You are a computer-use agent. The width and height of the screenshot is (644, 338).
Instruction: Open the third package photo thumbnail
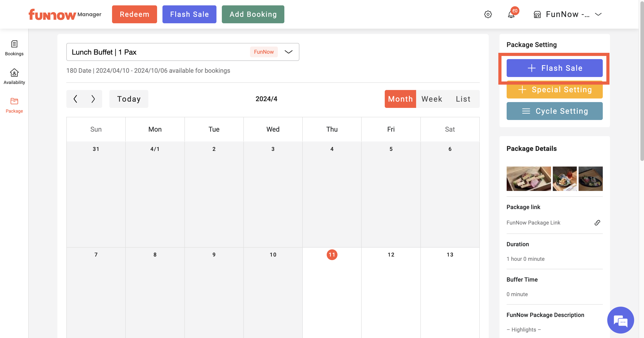(590, 179)
